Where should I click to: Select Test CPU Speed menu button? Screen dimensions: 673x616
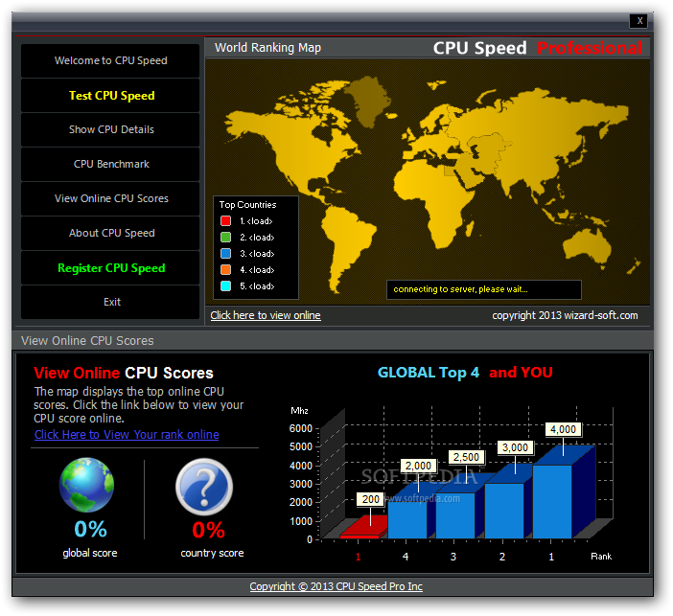click(x=110, y=95)
